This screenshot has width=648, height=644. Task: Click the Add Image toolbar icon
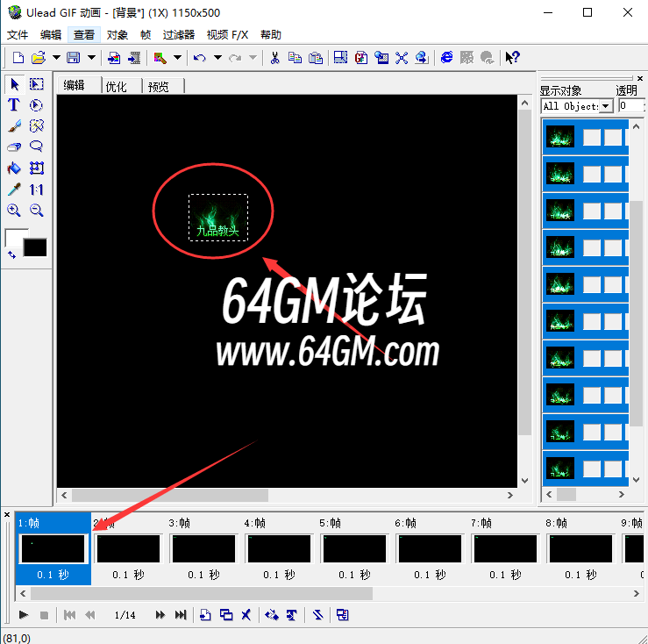[114, 58]
